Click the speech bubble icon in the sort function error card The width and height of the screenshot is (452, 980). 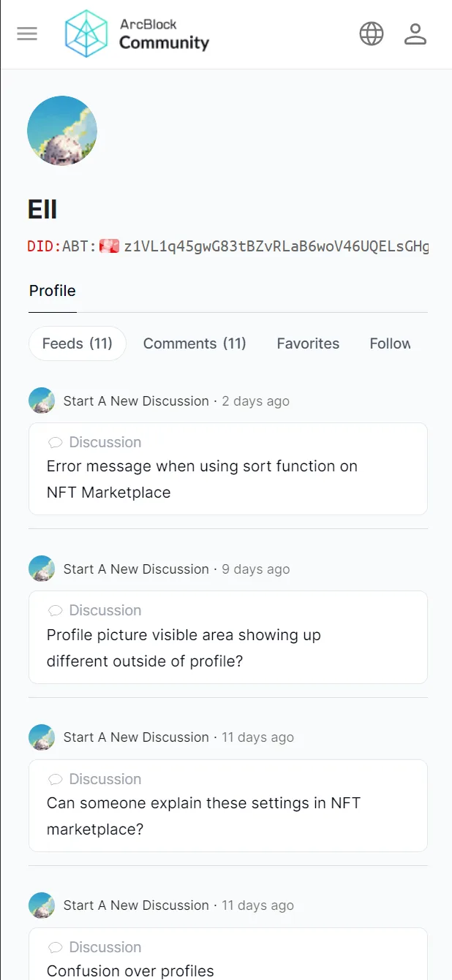pyautogui.click(x=55, y=442)
